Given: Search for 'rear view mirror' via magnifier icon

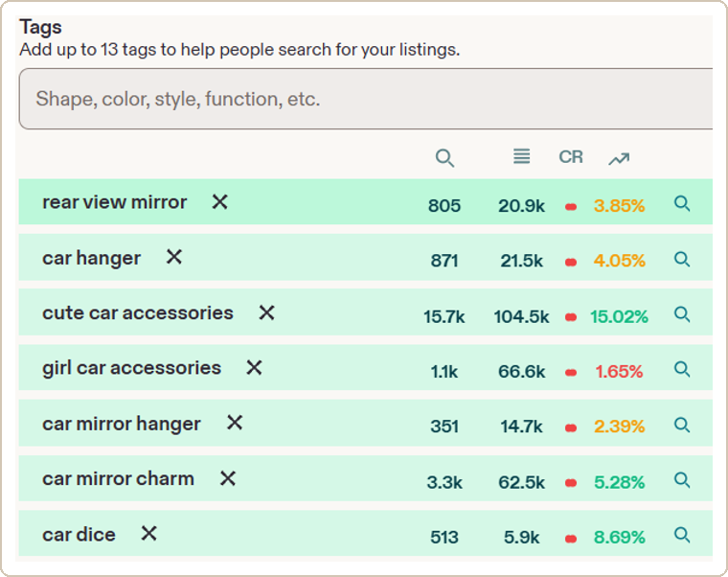Looking at the screenshot, I should coord(682,203).
